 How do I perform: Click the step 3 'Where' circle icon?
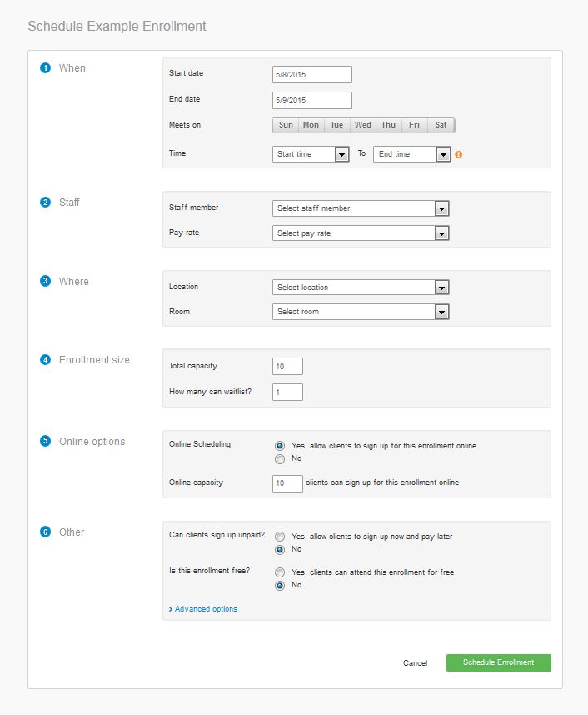tap(45, 281)
